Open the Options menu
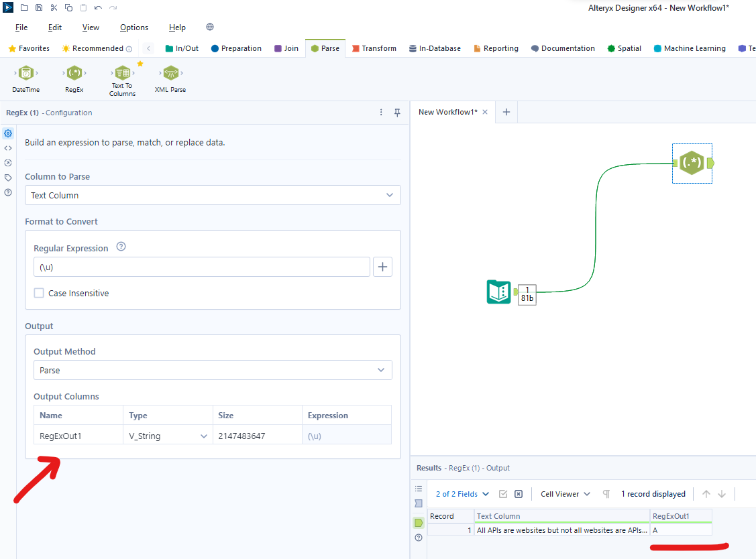This screenshot has height=559, width=756. click(134, 27)
